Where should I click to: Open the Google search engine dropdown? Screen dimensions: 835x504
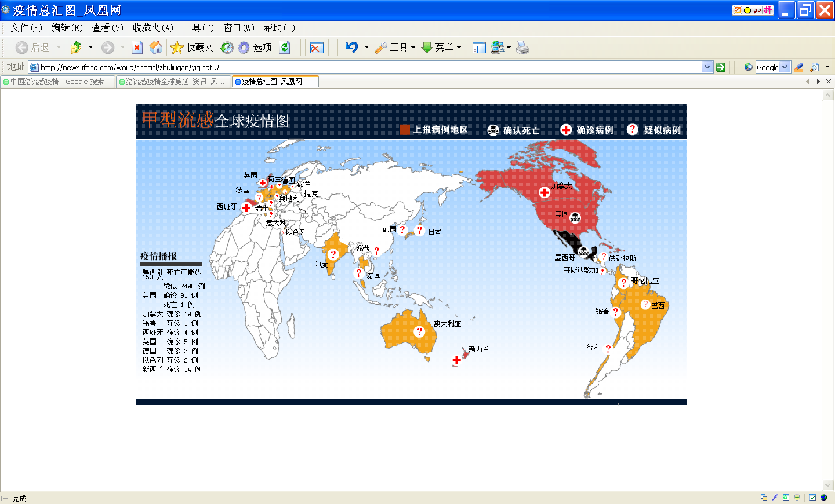pos(785,67)
